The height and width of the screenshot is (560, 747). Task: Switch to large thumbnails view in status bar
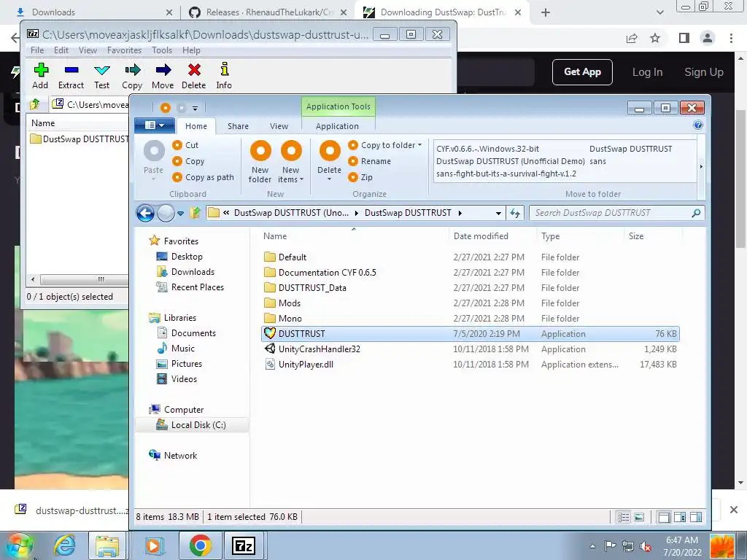coord(639,517)
